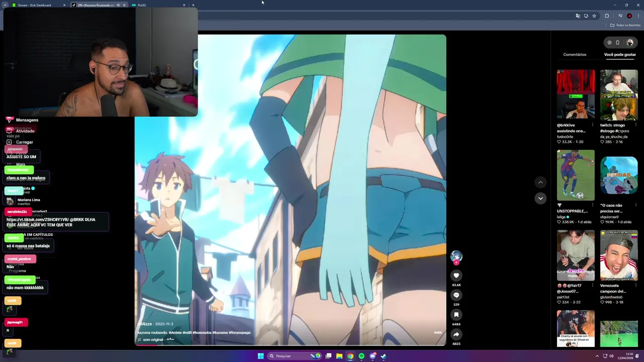The image size is (644, 362).
Task: Open Task View from the taskbar
Action: pos(329,356)
